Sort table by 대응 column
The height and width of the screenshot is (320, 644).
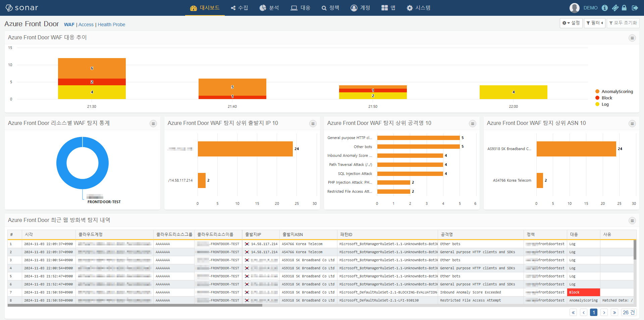(583, 234)
